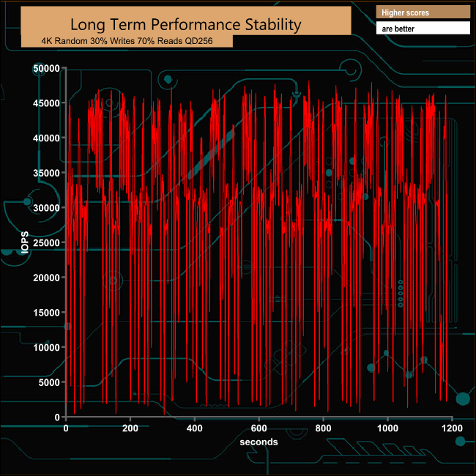Click the 800 x-axis tick label
This screenshot has height=476, width=476.
323,428
